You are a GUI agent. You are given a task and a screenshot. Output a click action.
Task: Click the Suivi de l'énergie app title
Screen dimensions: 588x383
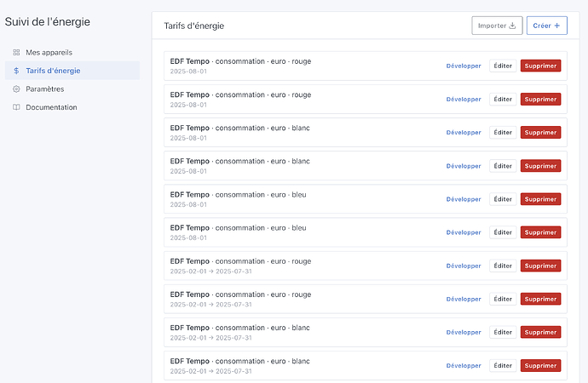pyautogui.click(x=48, y=21)
